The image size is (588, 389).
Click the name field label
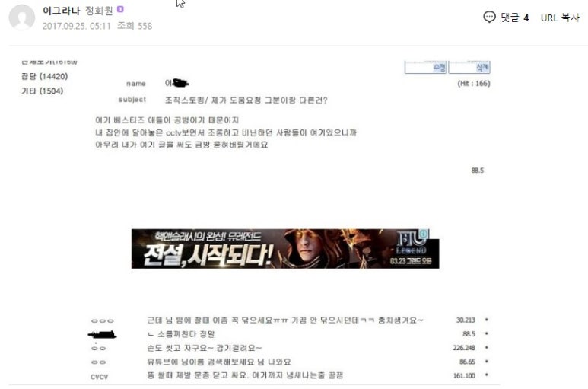coord(135,84)
